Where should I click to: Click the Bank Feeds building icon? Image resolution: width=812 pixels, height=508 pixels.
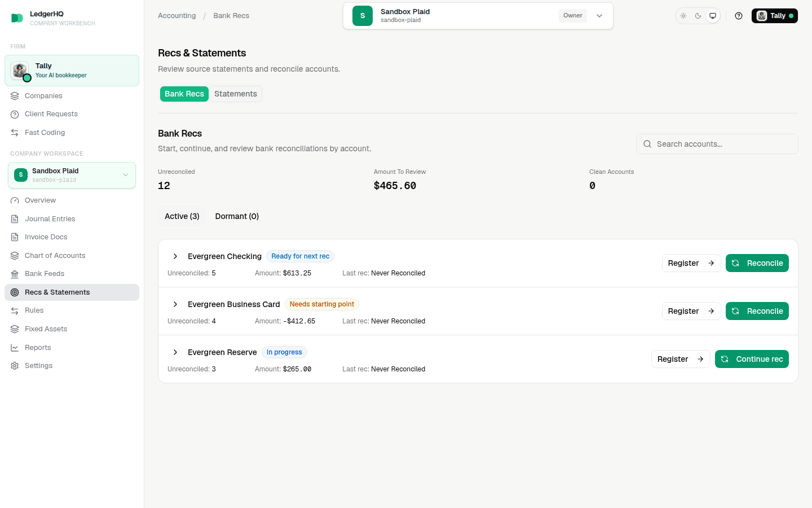coord(15,274)
